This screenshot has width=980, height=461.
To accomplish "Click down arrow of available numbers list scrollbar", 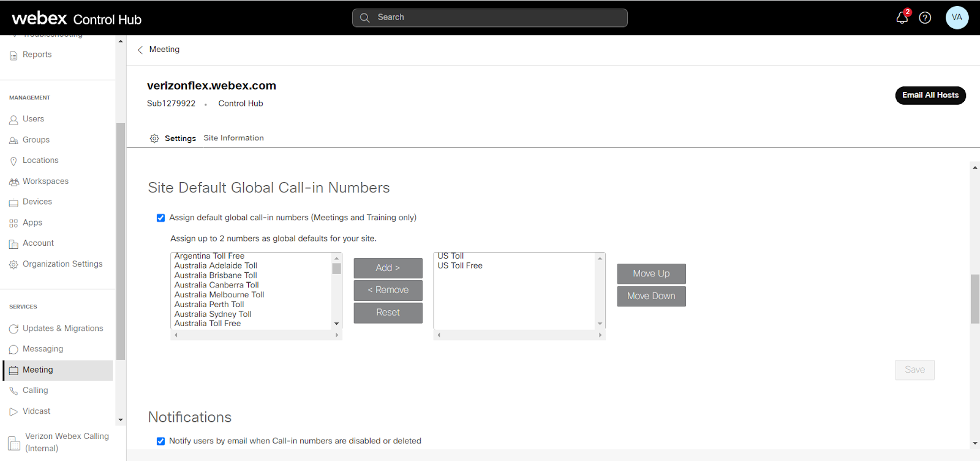I will [336, 324].
